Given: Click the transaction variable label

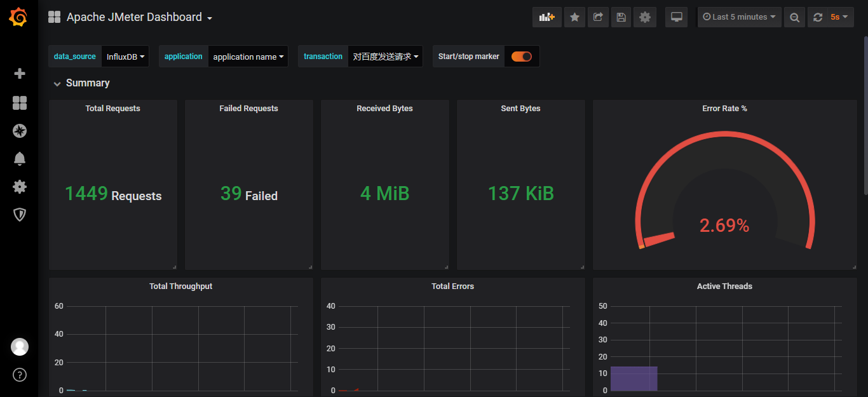Looking at the screenshot, I should pyautogui.click(x=323, y=57).
